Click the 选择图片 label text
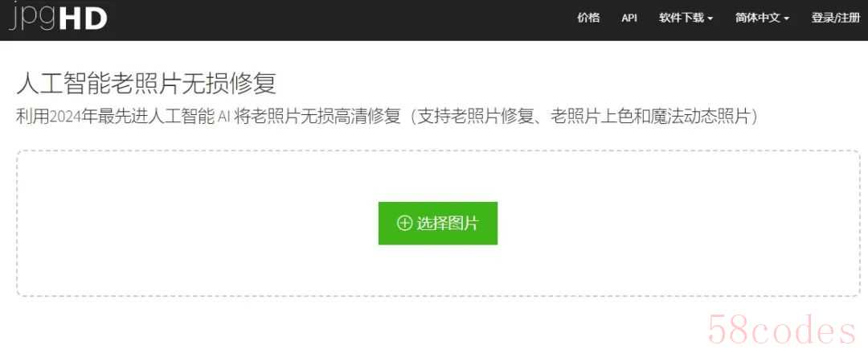868x354 pixels. 448,223
